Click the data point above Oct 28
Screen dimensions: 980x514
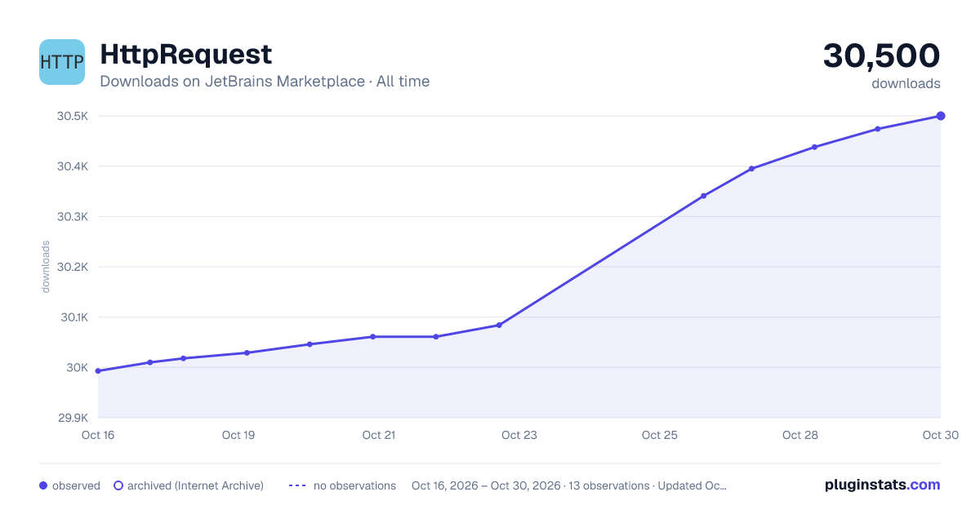click(x=814, y=147)
